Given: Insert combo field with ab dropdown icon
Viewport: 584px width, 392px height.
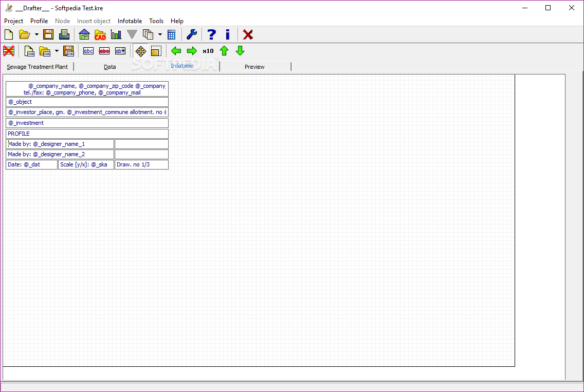Looking at the screenshot, I should [120, 51].
